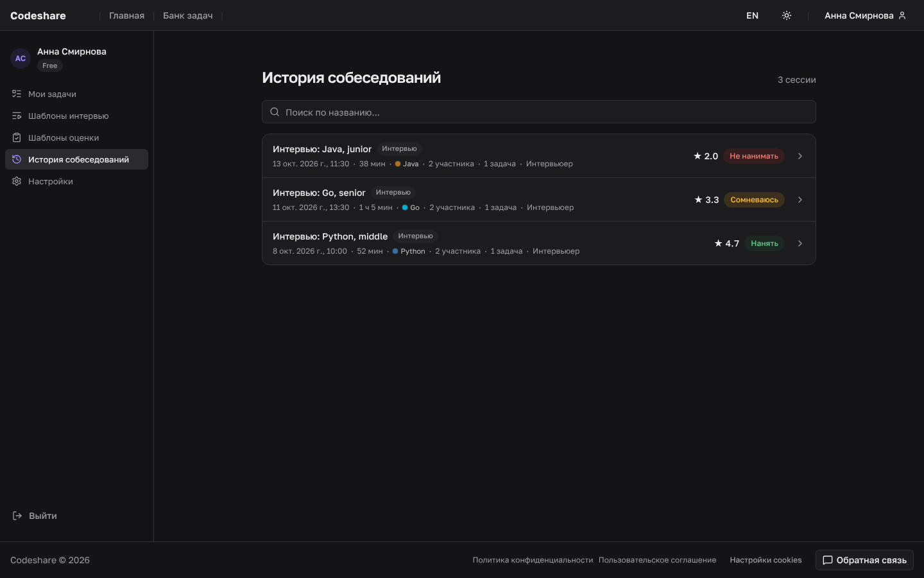Expand the Java, junior row chevron
924x578 pixels.
(x=800, y=156)
